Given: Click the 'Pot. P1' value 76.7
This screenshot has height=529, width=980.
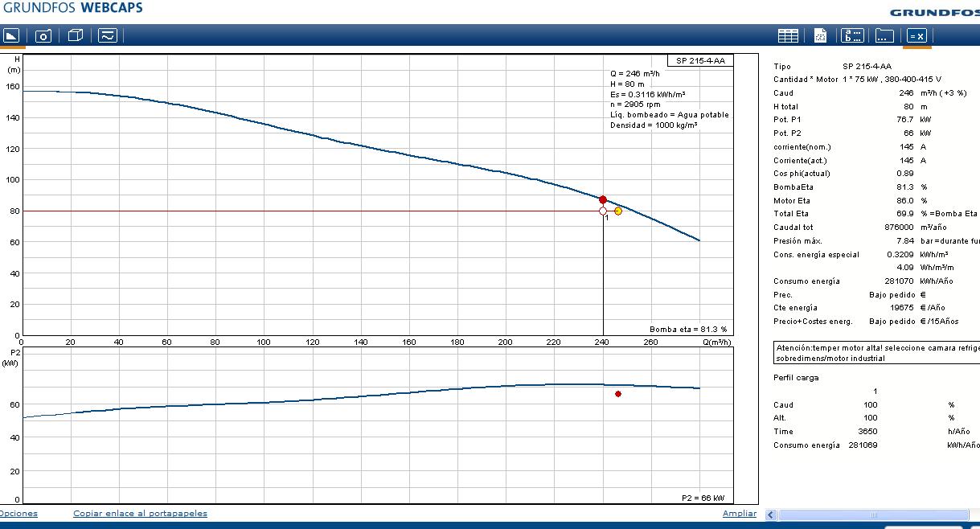Looking at the screenshot, I should [905, 120].
